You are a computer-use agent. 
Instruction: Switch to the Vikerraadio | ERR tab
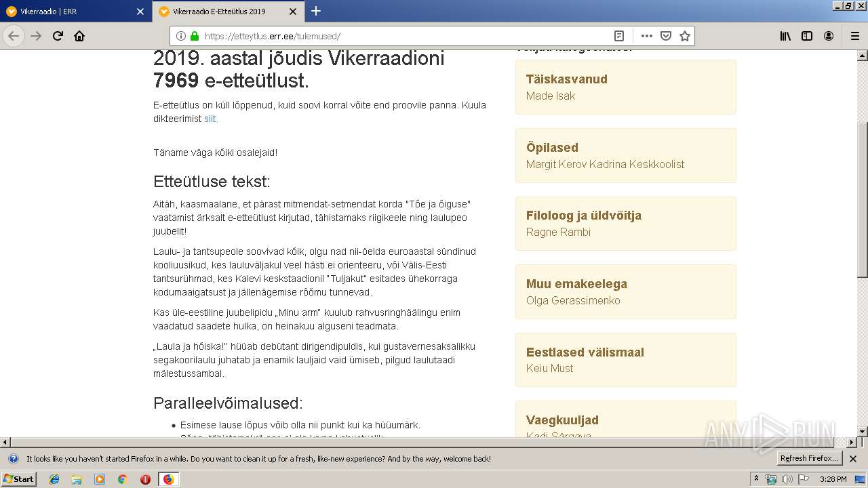[x=75, y=12]
